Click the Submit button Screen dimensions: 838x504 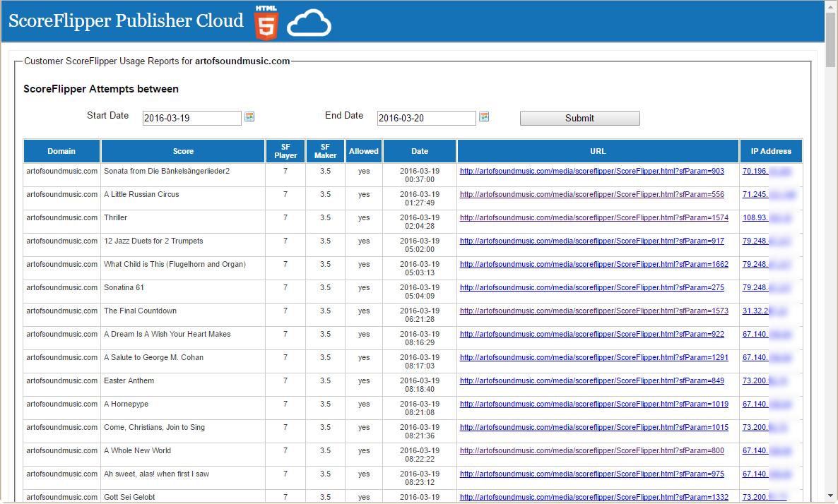point(580,118)
